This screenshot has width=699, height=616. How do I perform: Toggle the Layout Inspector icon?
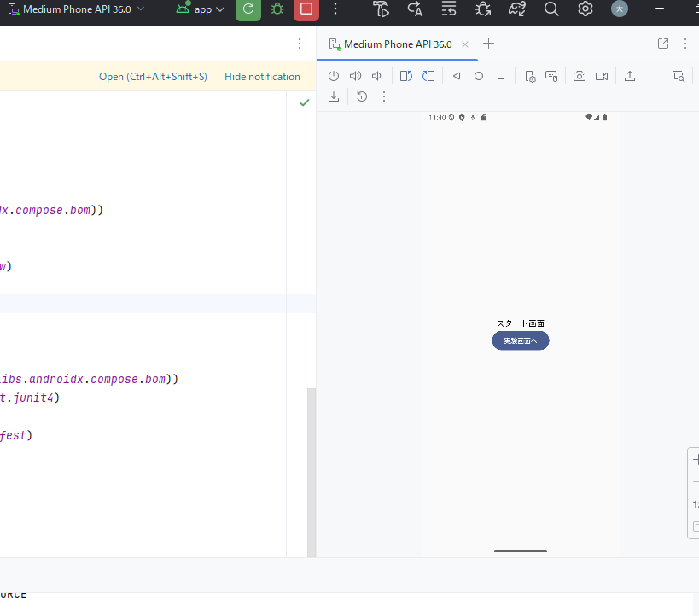679,76
